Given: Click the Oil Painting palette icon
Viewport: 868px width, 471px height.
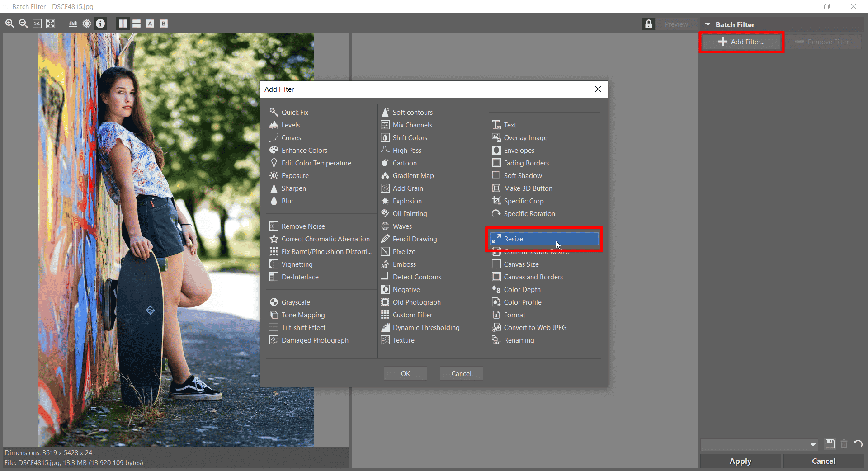Looking at the screenshot, I should (x=385, y=213).
